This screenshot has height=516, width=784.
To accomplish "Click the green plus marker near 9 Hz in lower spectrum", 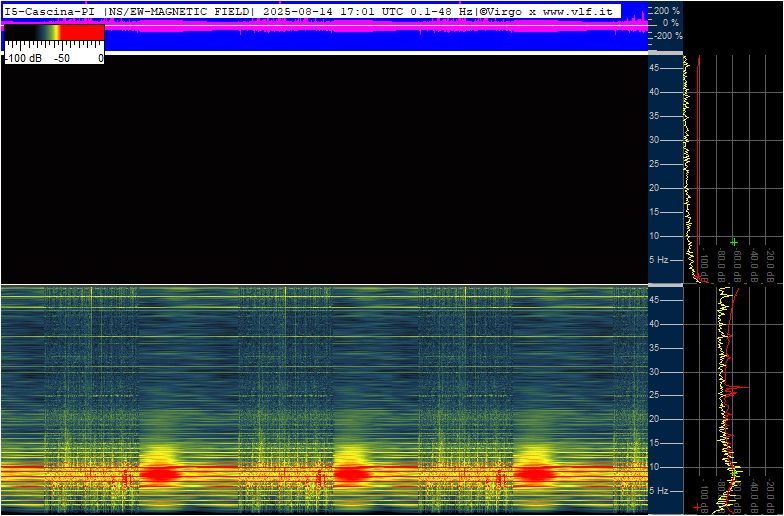I will click(735, 472).
